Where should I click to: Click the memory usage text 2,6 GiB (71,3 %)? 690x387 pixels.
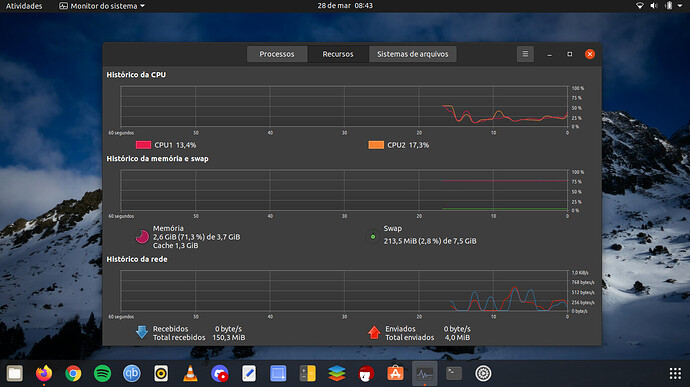coord(197,237)
